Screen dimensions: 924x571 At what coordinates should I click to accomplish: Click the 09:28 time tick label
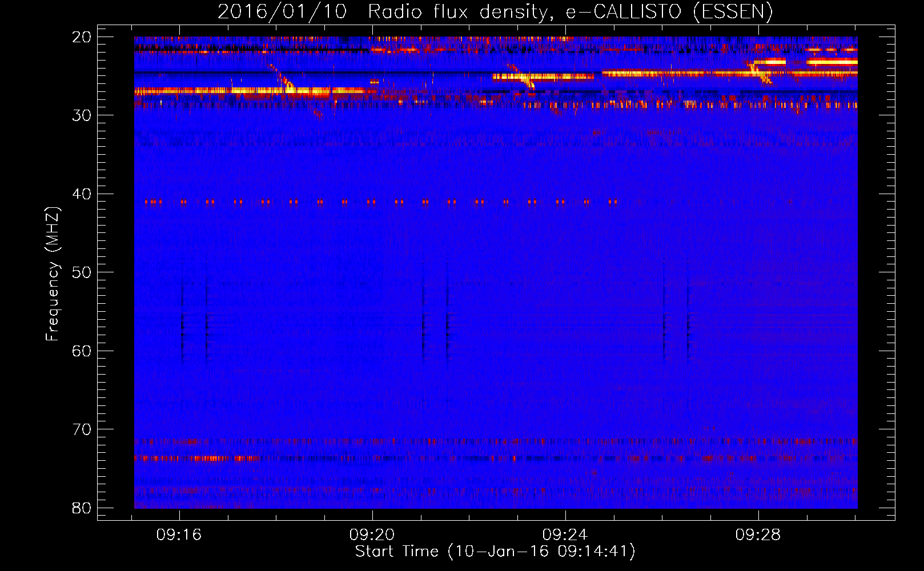(x=758, y=535)
